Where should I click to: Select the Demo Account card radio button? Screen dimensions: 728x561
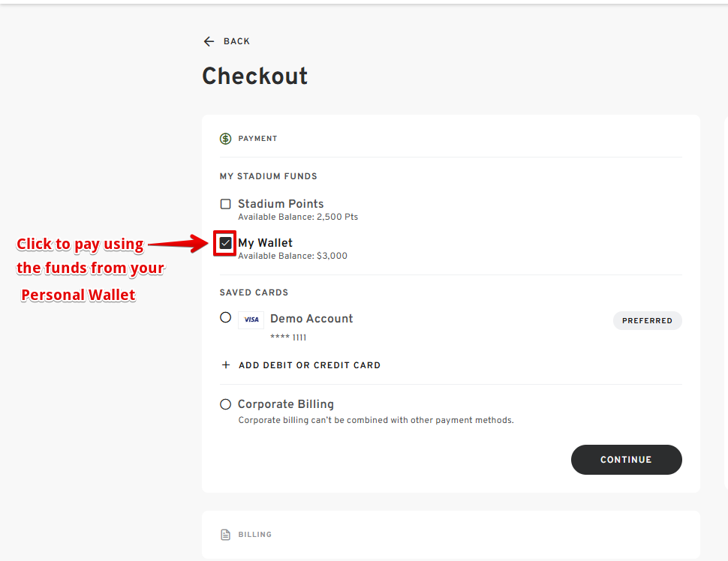tap(225, 317)
